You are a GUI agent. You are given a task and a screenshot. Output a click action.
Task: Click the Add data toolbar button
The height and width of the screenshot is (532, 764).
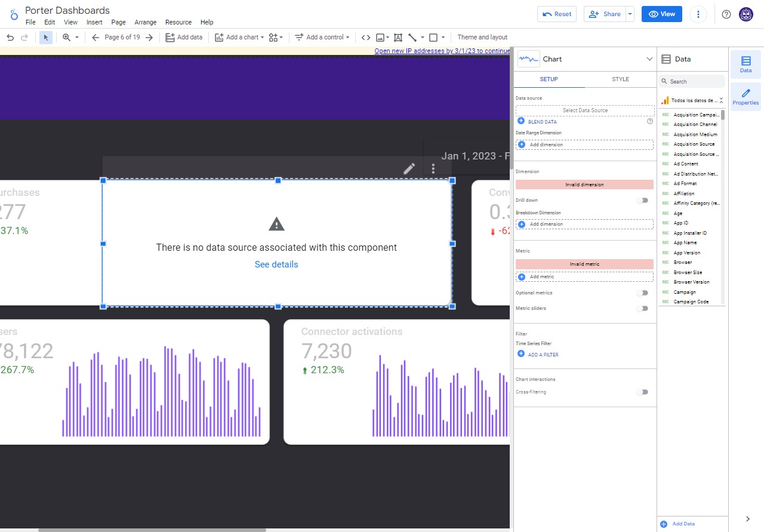(x=184, y=38)
